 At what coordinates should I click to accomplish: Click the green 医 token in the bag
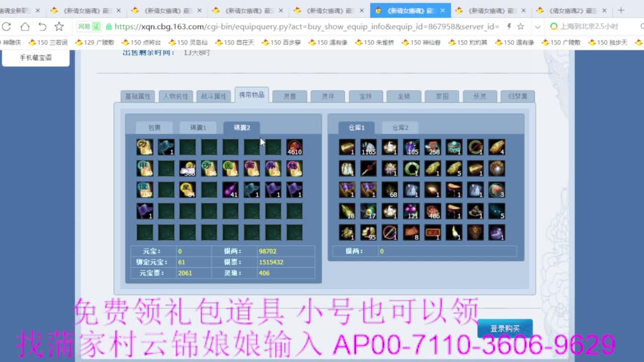[230, 168]
